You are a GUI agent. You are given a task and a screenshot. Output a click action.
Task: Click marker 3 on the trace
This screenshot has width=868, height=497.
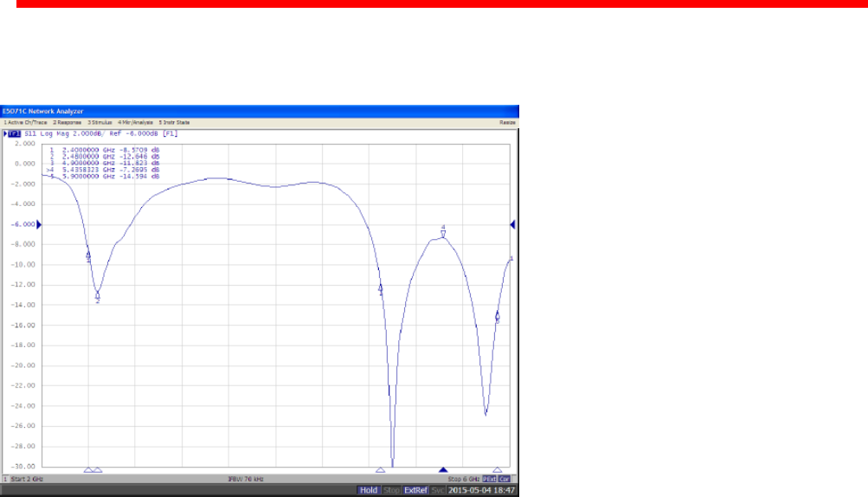[x=380, y=290]
